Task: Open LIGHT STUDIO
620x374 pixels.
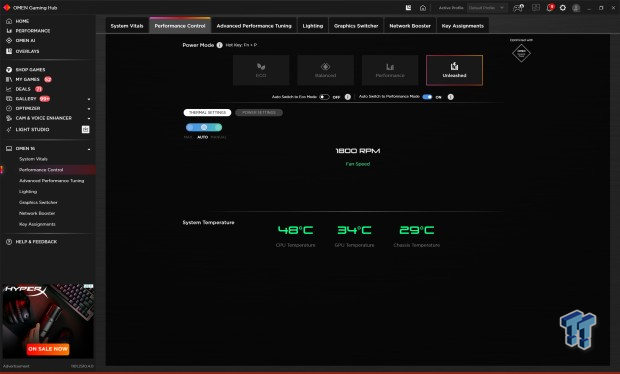Action: (32, 130)
